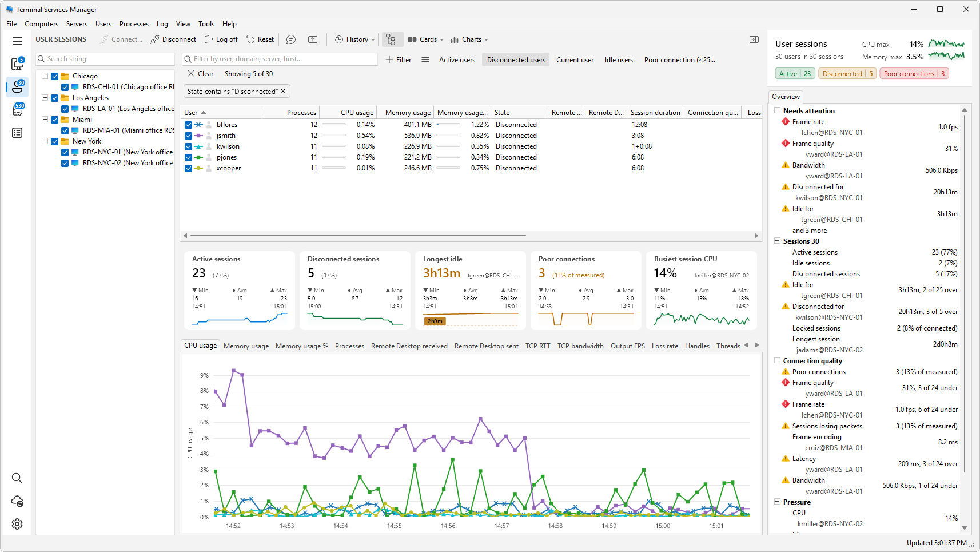Remove the State contains Disconnected filter
980x552 pixels.
(x=283, y=92)
